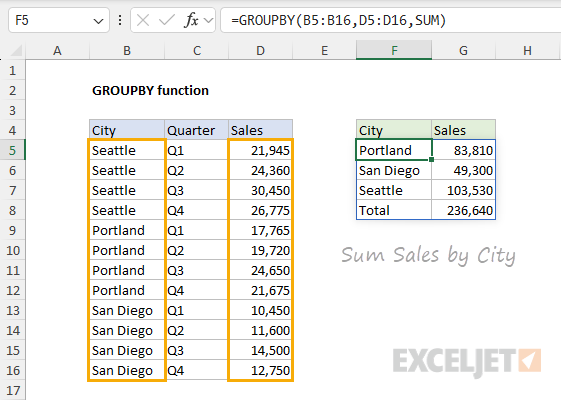Select sales value 11,600
Screen dimensions: 561x400
coord(260,330)
